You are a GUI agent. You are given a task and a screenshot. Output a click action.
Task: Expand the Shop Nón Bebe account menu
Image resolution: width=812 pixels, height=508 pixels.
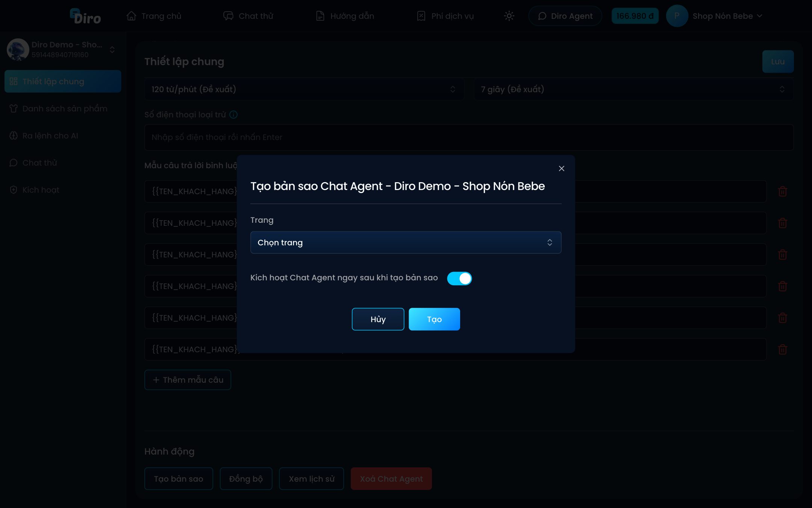(727, 16)
